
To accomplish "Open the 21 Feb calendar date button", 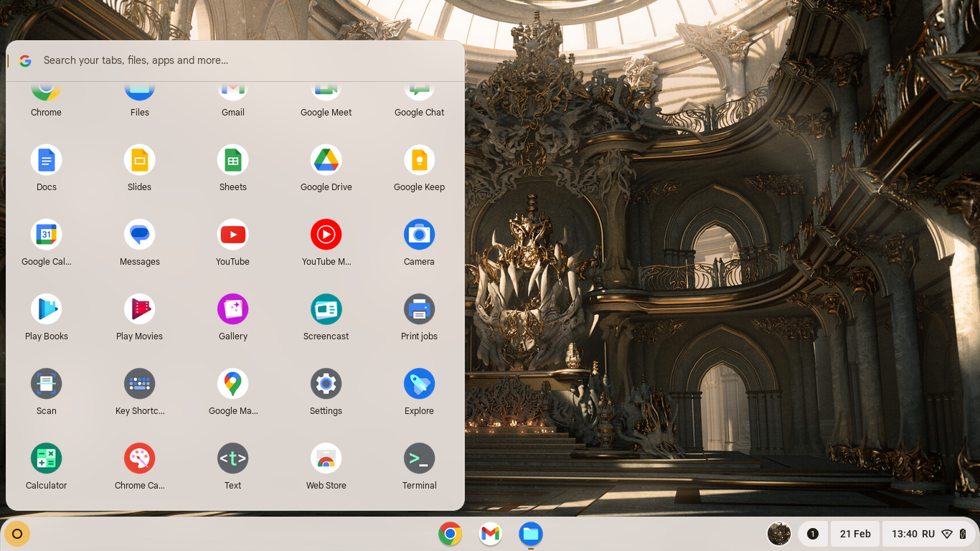I will (855, 534).
